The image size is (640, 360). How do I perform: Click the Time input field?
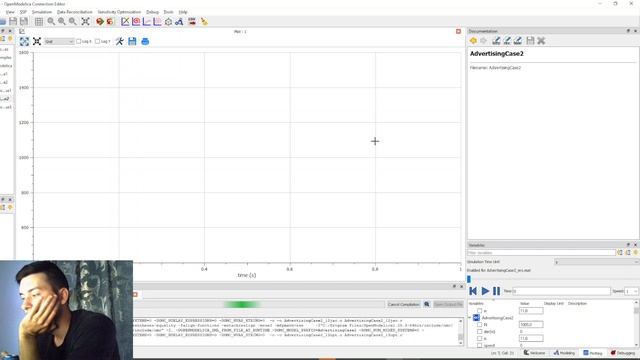[561, 291]
